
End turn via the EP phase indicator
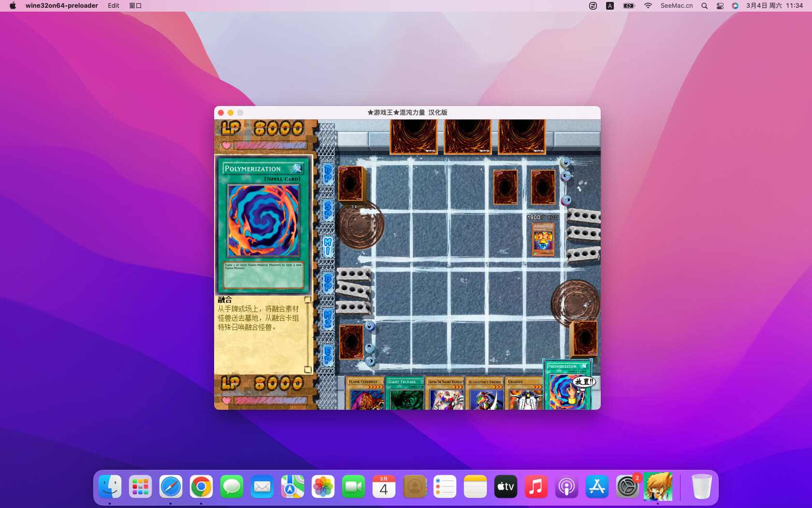pos(328,355)
